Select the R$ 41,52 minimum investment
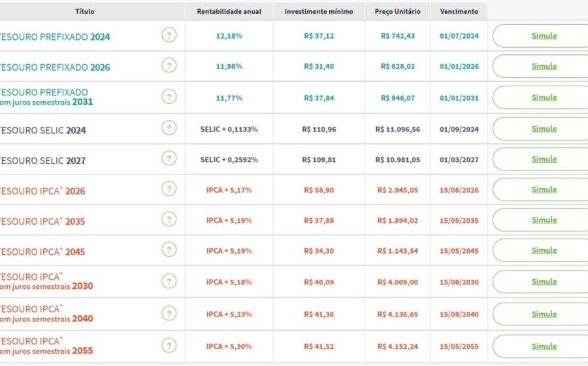The height and width of the screenshot is (366, 588). (319, 346)
